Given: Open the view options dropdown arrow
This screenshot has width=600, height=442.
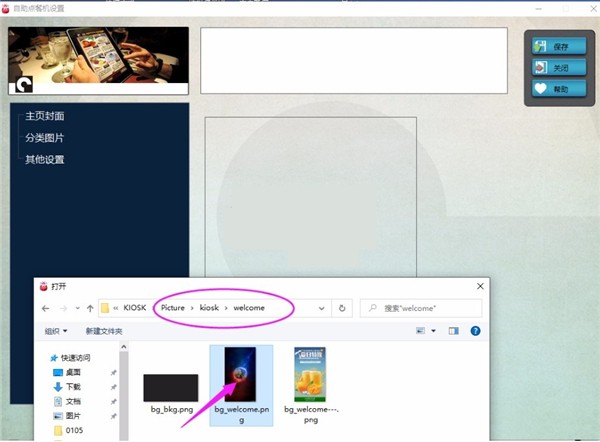Looking at the screenshot, I should click(x=434, y=331).
